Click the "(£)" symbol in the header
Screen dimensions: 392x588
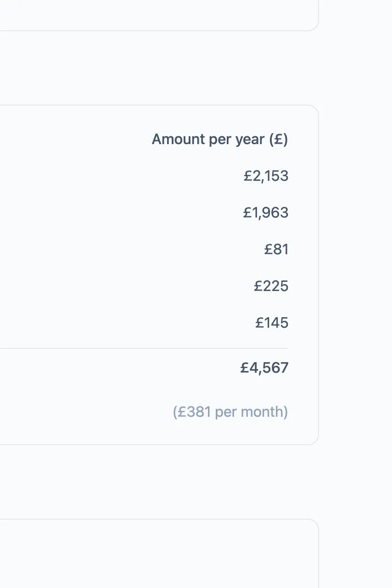(x=278, y=139)
